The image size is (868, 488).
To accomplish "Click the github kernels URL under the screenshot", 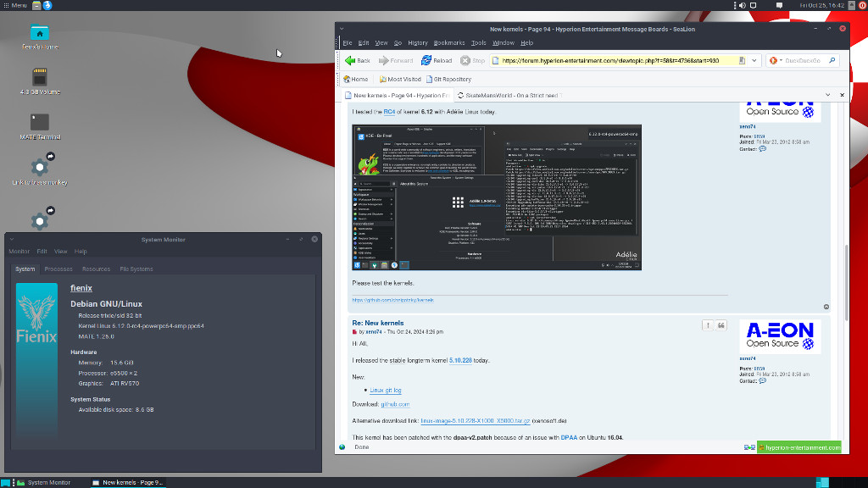I will tap(393, 300).
